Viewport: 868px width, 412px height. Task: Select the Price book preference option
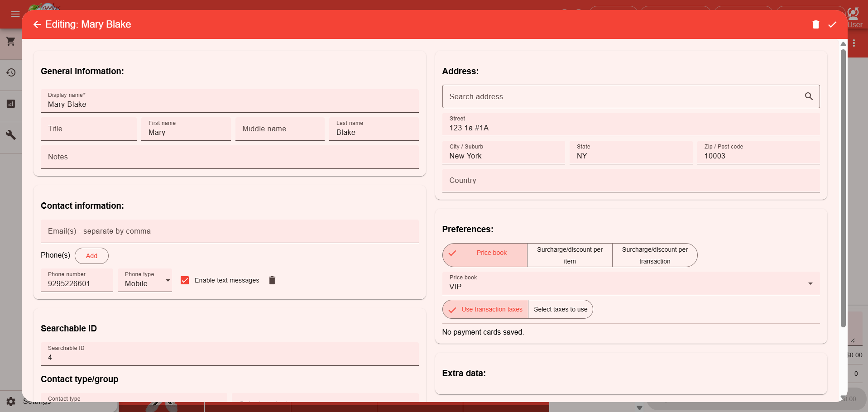click(485, 255)
